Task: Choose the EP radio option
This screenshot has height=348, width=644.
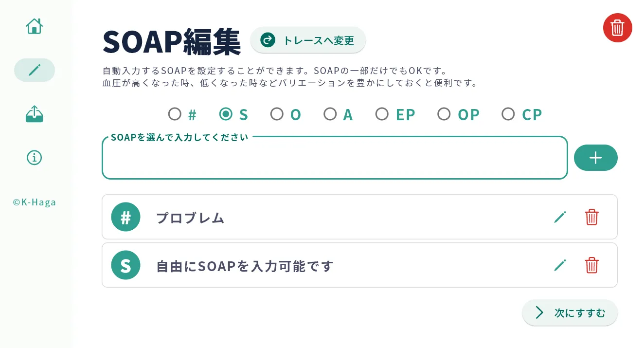Action: point(382,113)
